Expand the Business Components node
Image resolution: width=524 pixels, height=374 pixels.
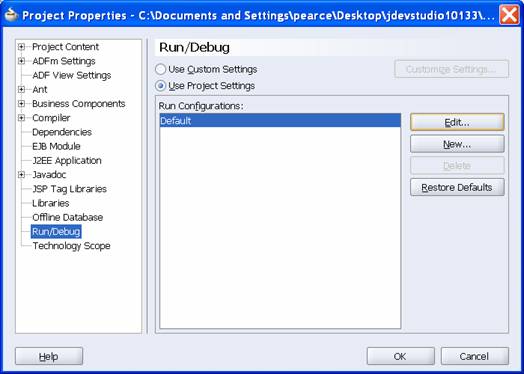tap(21, 104)
